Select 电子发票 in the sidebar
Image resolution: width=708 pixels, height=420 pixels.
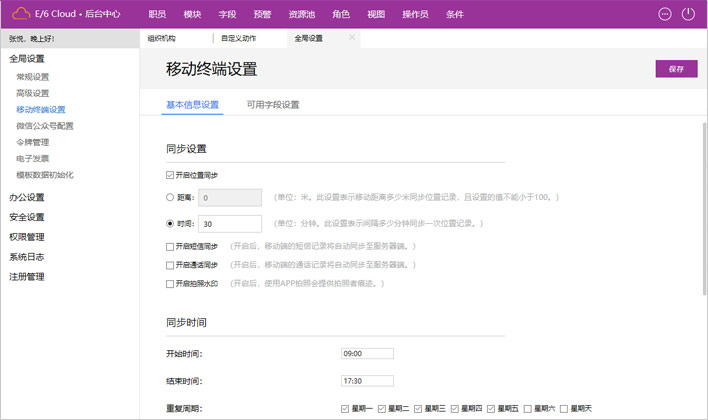(x=32, y=158)
